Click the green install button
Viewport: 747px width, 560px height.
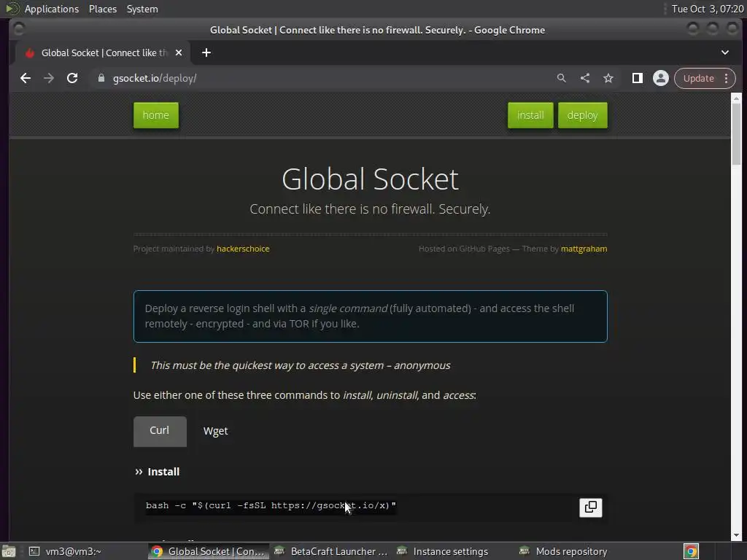click(x=530, y=115)
